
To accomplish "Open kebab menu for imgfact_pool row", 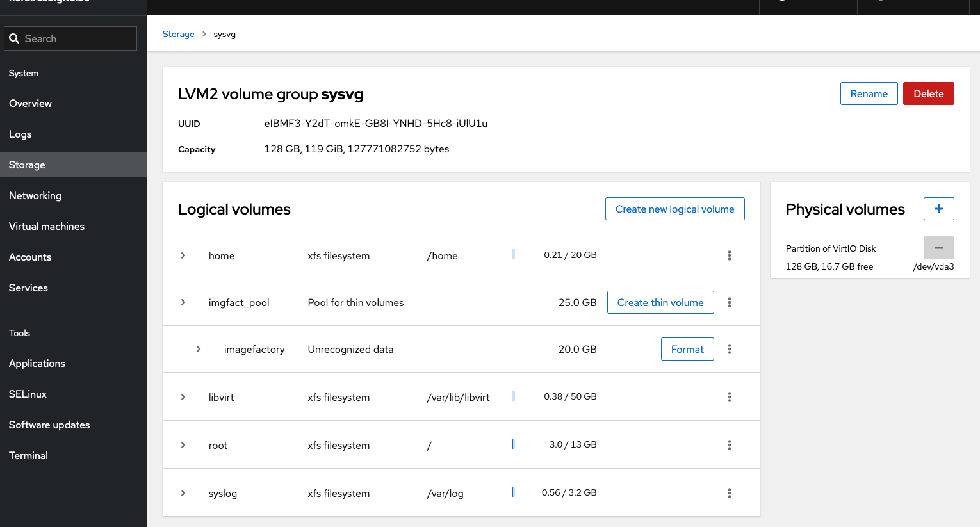I will tap(729, 302).
